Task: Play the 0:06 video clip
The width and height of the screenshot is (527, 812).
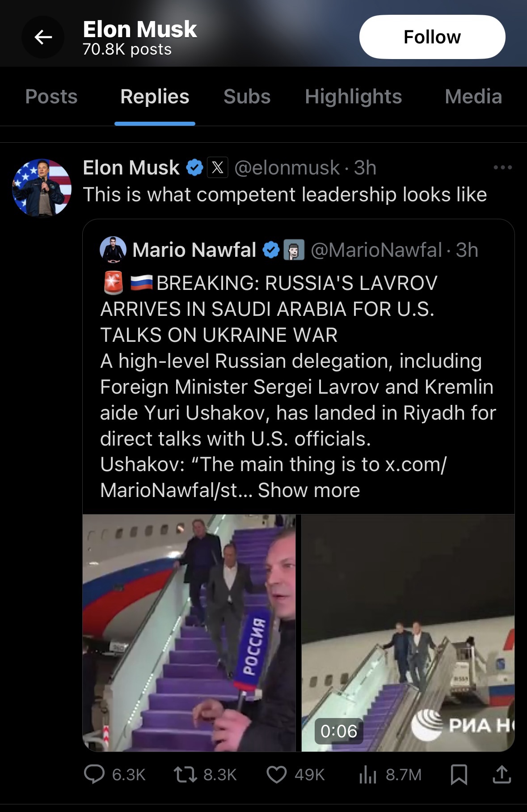Action: pos(408,633)
